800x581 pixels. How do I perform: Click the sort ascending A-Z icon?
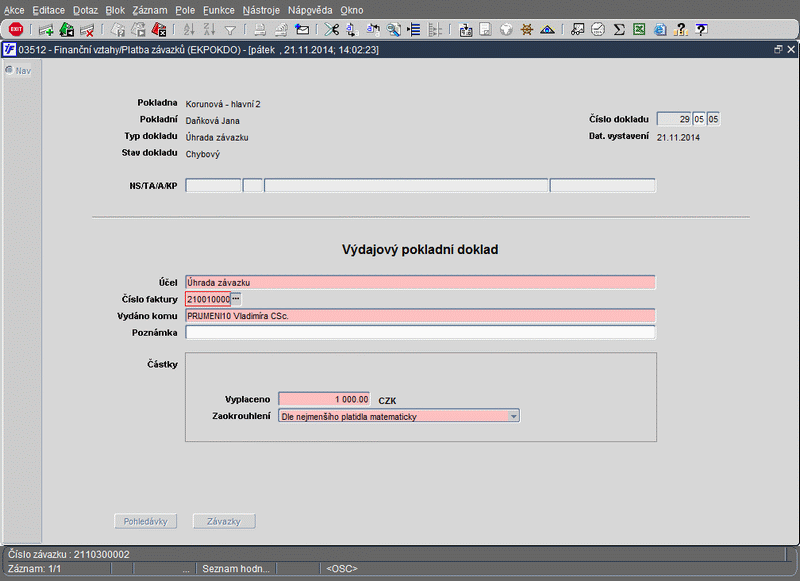click(x=189, y=30)
